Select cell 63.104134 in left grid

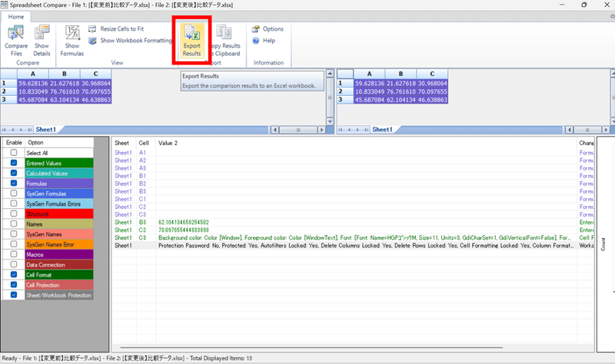click(65, 100)
